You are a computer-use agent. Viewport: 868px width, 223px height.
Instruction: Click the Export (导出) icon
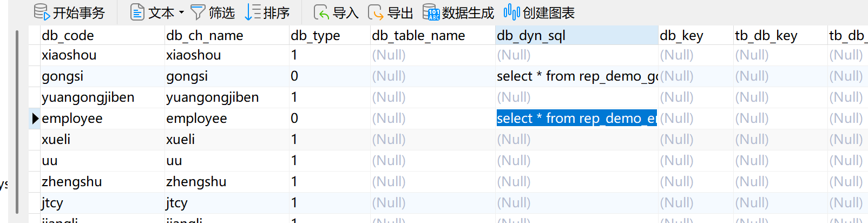pyautogui.click(x=376, y=12)
